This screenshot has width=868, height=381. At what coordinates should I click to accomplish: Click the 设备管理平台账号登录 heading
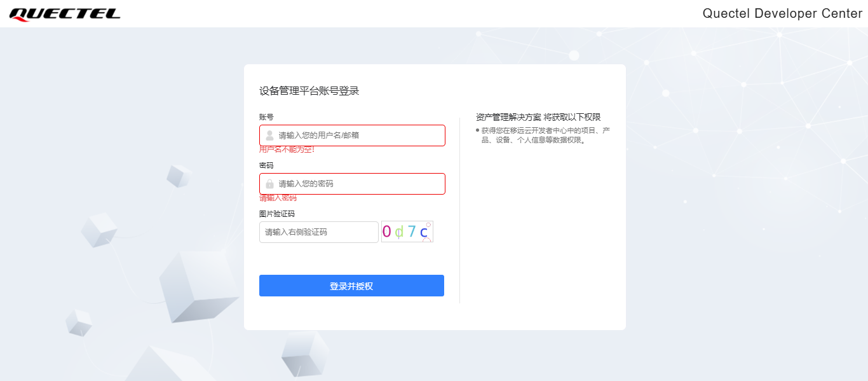point(309,91)
